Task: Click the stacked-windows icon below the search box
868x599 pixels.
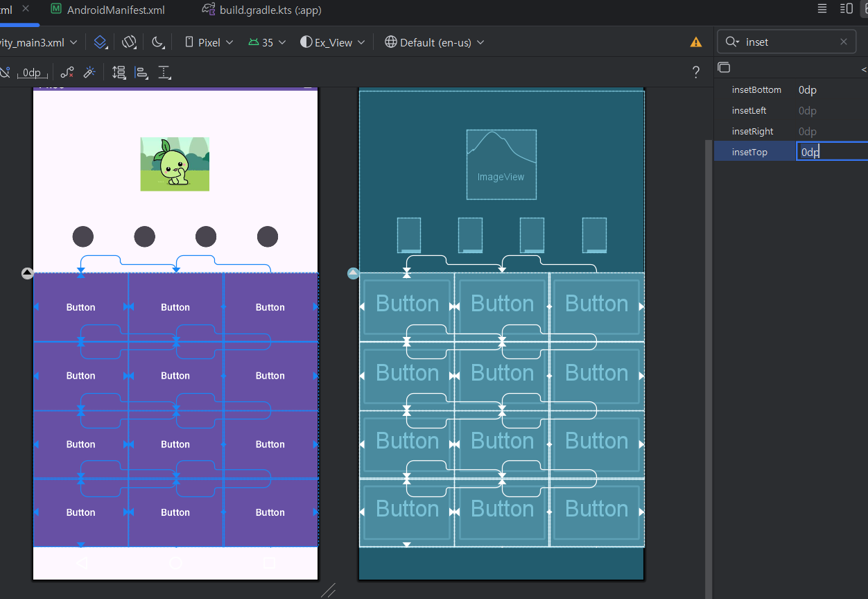Action: (x=724, y=67)
